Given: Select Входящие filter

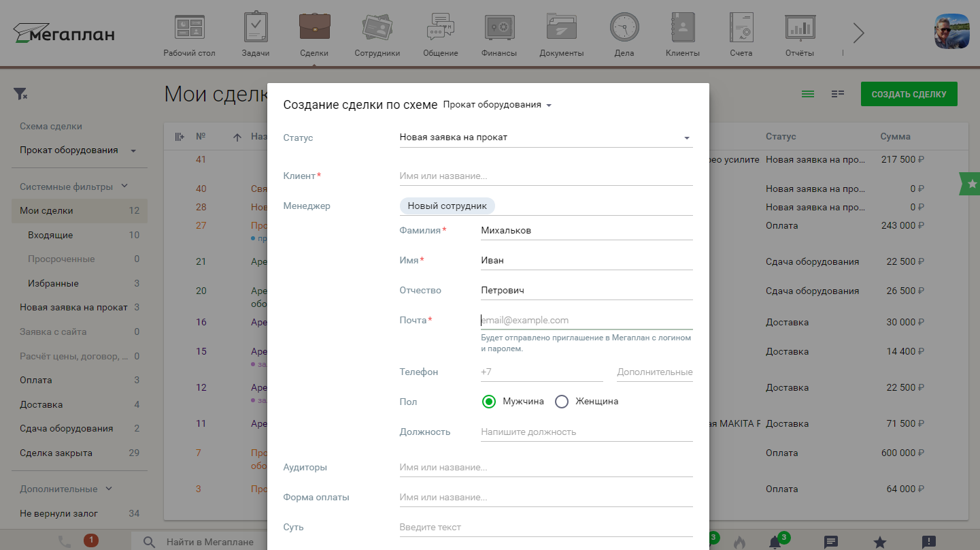Looking at the screenshot, I should [x=80, y=235].
